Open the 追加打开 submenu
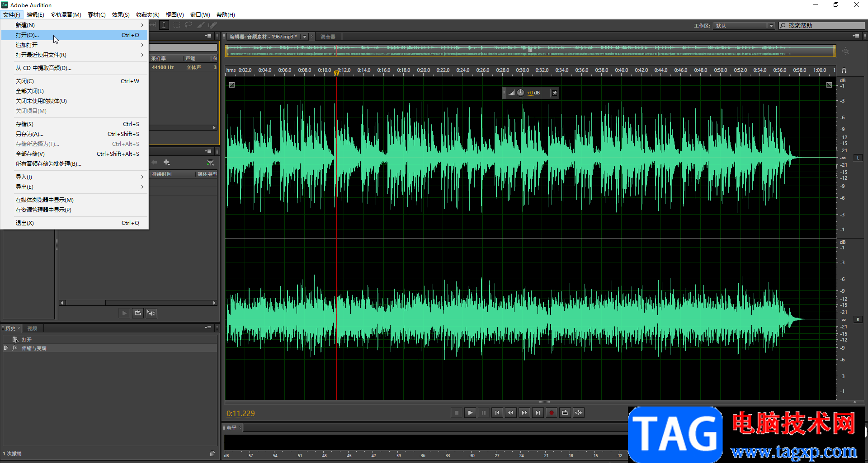This screenshot has height=463, width=868. [x=75, y=45]
